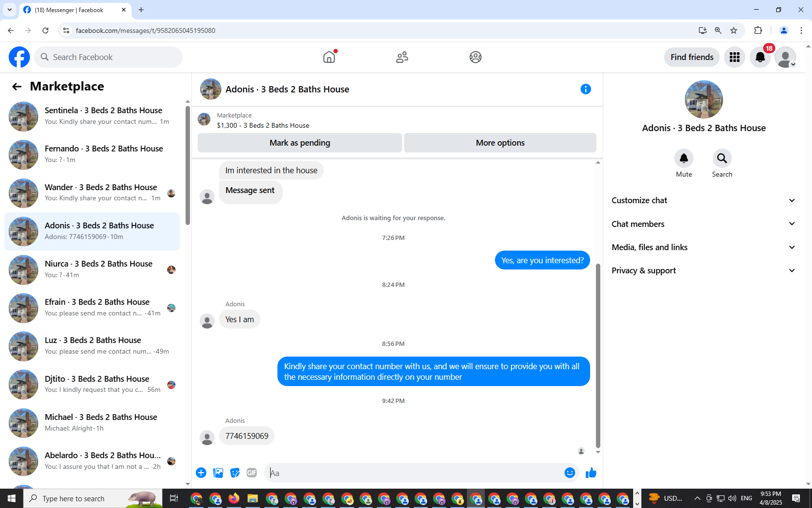This screenshot has width=812, height=508.
Task: Open Task View on the taskbar
Action: [x=174, y=498]
